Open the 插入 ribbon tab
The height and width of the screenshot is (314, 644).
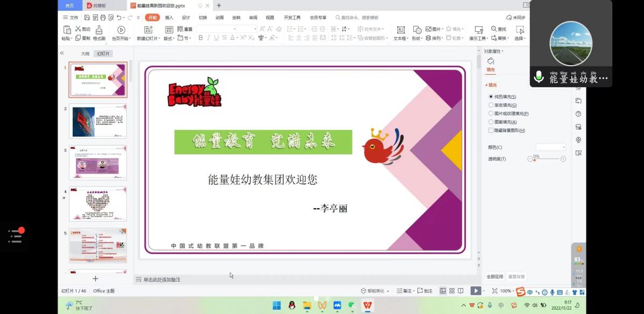coord(169,18)
